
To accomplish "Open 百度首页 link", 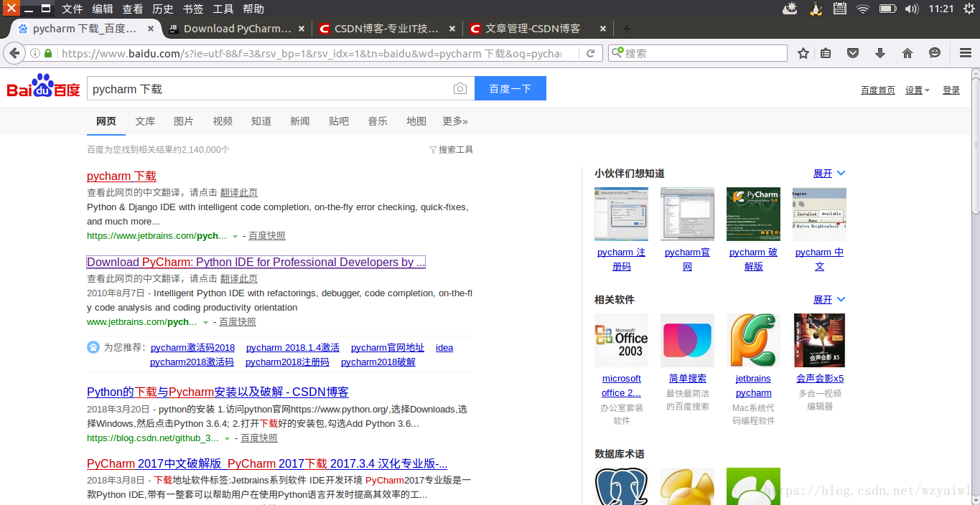I will pos(878,90).
